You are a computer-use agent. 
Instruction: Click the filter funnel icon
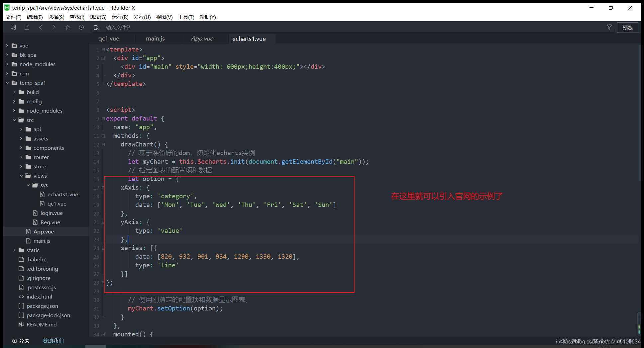(609, 27)
